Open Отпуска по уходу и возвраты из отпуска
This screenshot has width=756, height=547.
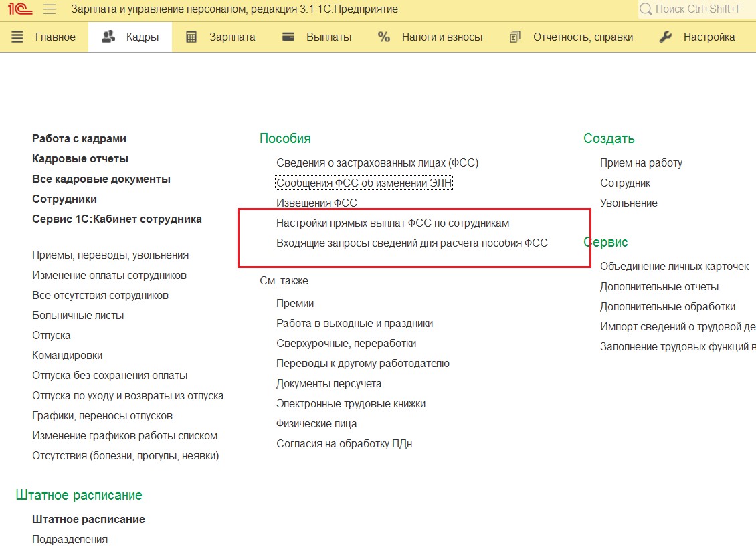[x=128, y=396]
